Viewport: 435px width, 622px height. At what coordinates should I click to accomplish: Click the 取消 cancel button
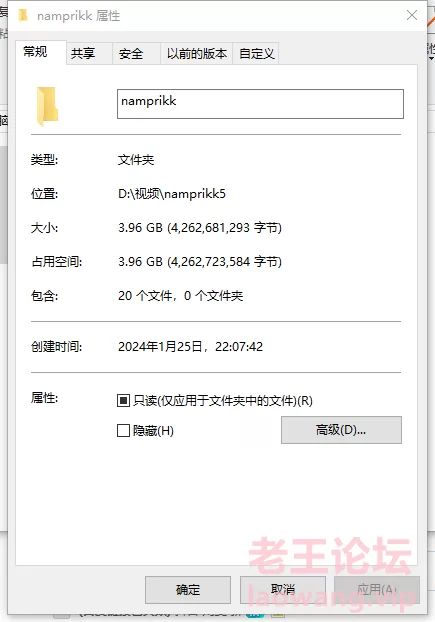point(283,589)
